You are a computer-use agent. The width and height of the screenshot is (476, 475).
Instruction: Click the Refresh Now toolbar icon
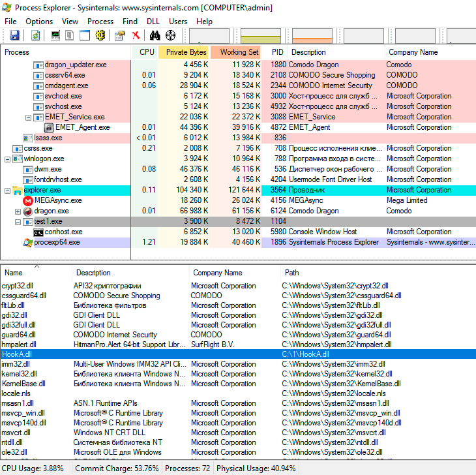[35, 35]
